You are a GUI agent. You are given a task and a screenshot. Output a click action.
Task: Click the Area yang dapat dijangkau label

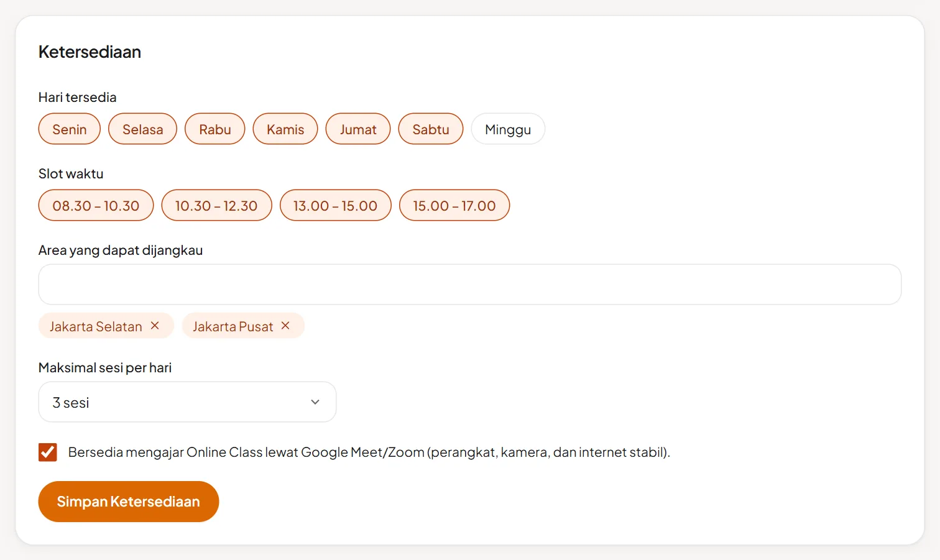121,250
